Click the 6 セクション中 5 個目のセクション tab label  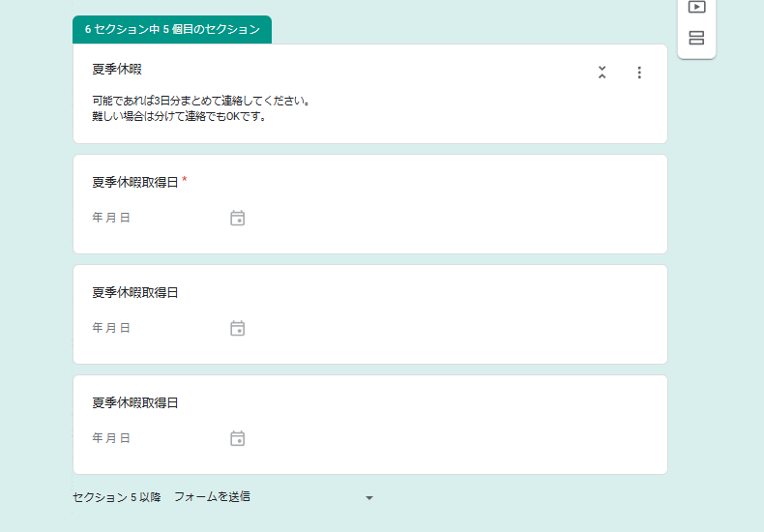point(172,29)
